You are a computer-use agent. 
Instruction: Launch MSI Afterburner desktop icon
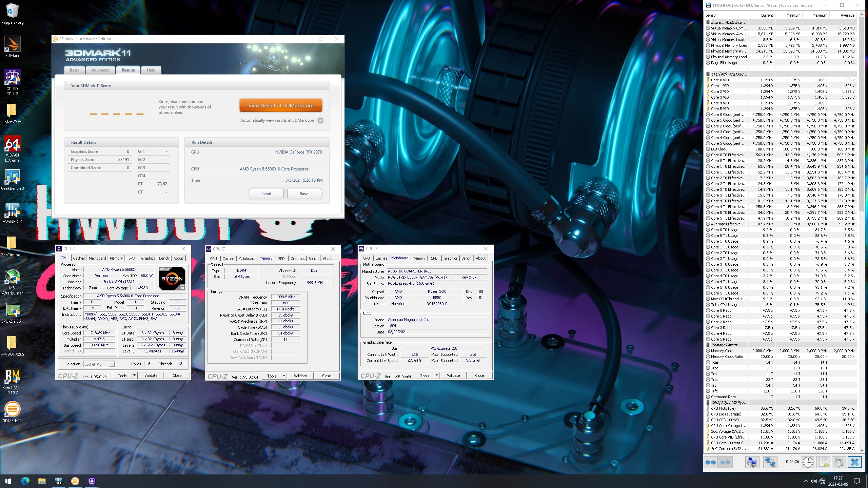click(x=12, y=282)
